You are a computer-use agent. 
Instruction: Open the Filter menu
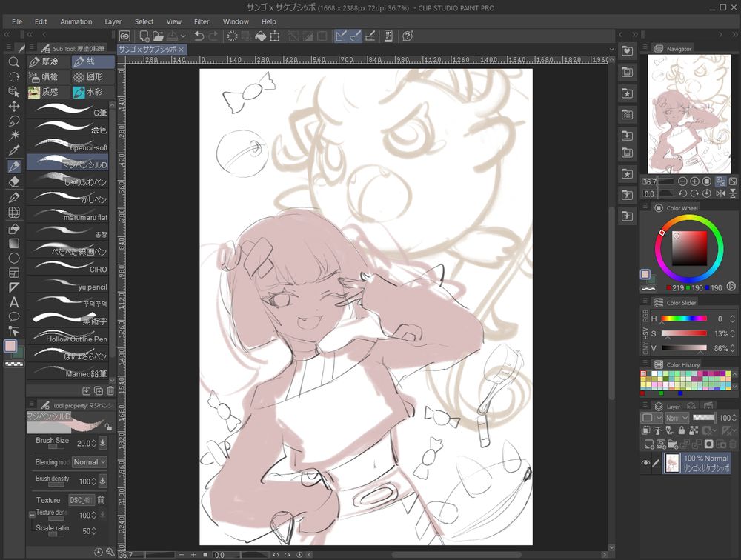click(202, 21)
